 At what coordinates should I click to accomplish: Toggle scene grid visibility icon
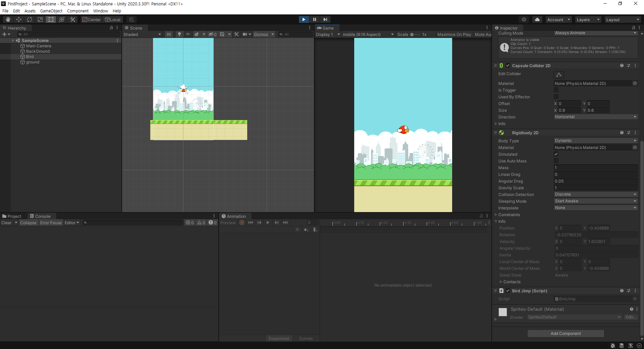coord(222,34)
